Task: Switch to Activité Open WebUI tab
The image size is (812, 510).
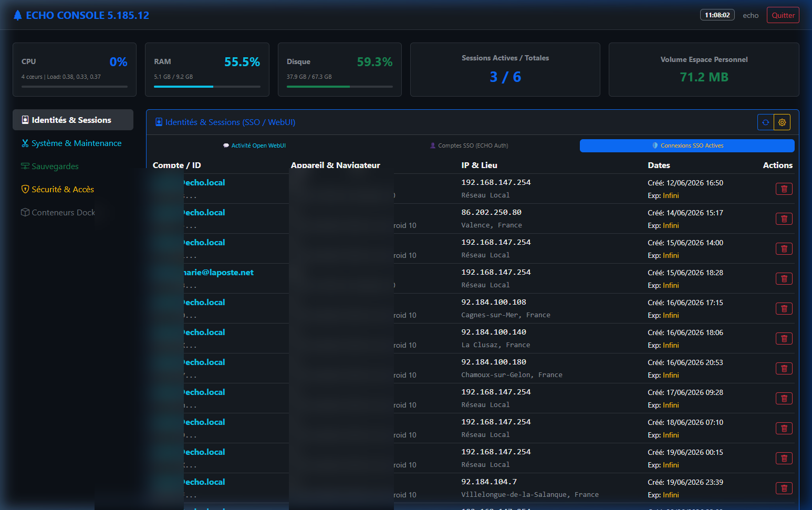Action: [254, 145]
